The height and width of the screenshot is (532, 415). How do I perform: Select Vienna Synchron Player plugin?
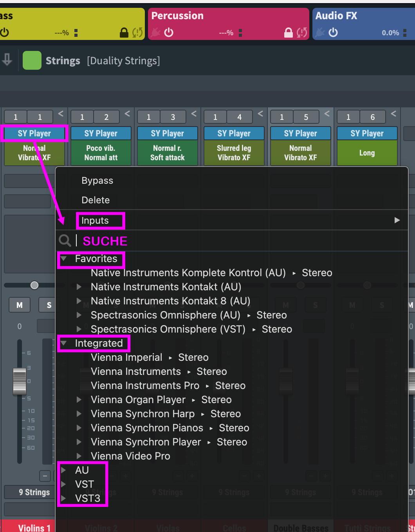pyautogui.click(x=146, y=442)
